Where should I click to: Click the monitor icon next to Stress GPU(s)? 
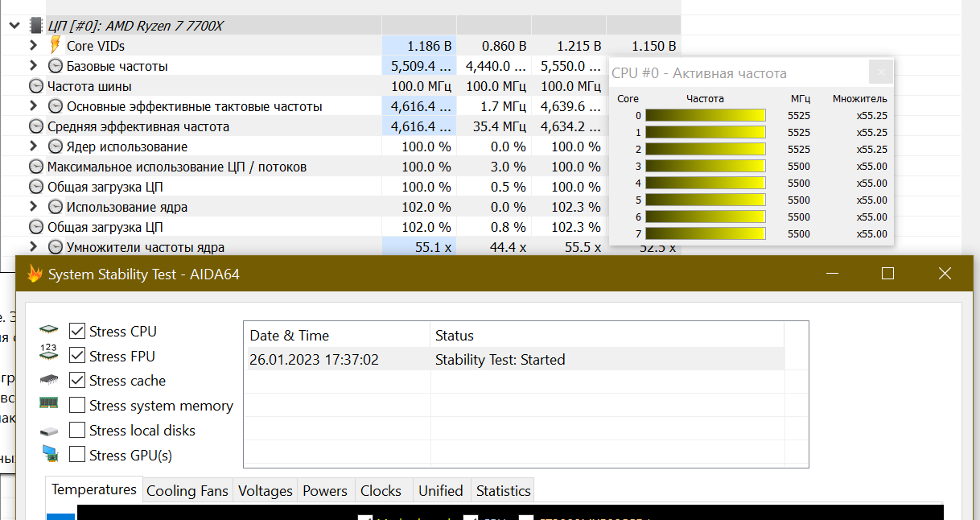[x=49, y=454]
